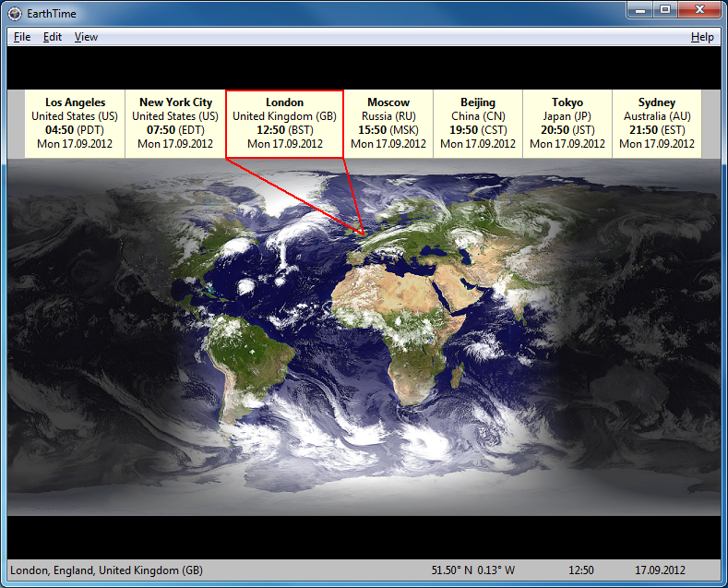
Task: Select the Tokyo clock card
Action: tap(567, 123)
